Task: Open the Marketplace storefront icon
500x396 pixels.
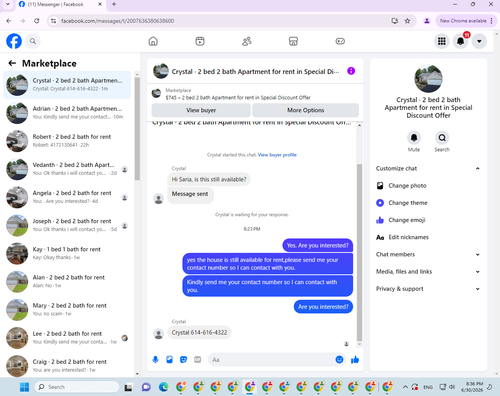Action: (293, 41)
